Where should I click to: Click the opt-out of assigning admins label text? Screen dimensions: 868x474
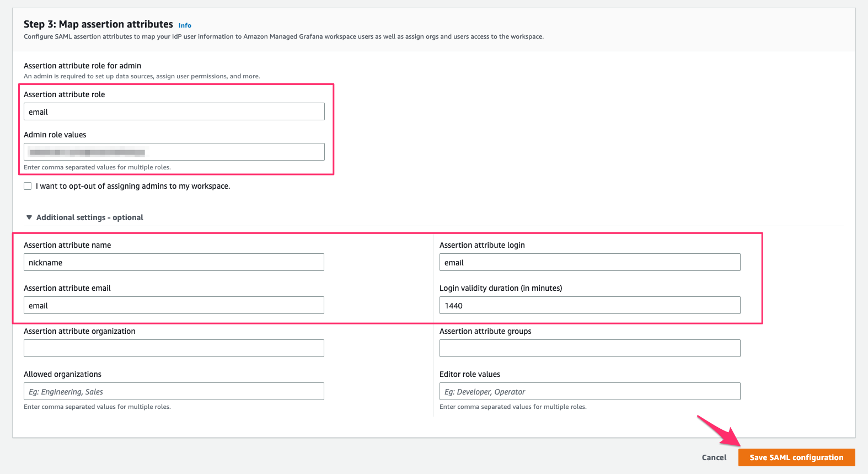click(133, 186)
